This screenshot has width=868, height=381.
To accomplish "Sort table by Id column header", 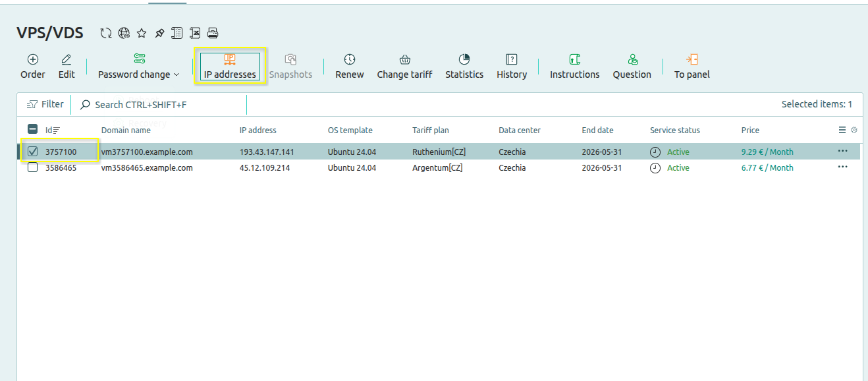I will (x=49, y=131).
